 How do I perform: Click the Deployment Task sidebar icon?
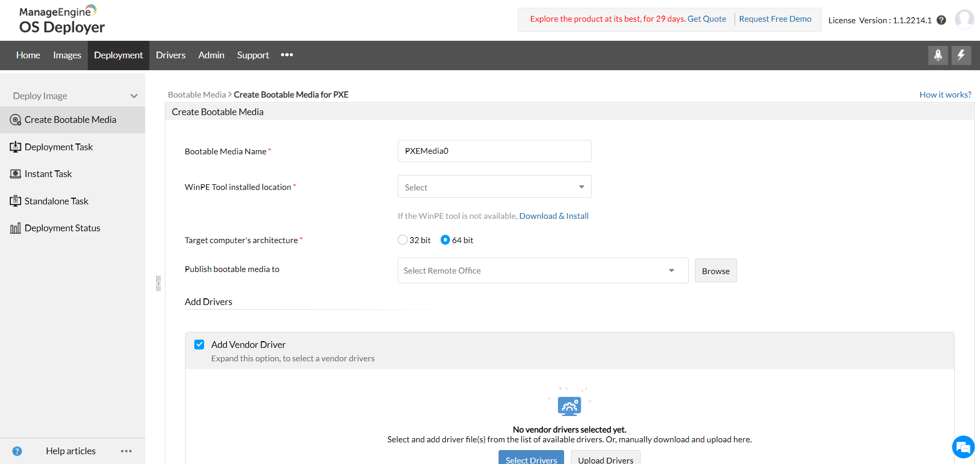15,147
